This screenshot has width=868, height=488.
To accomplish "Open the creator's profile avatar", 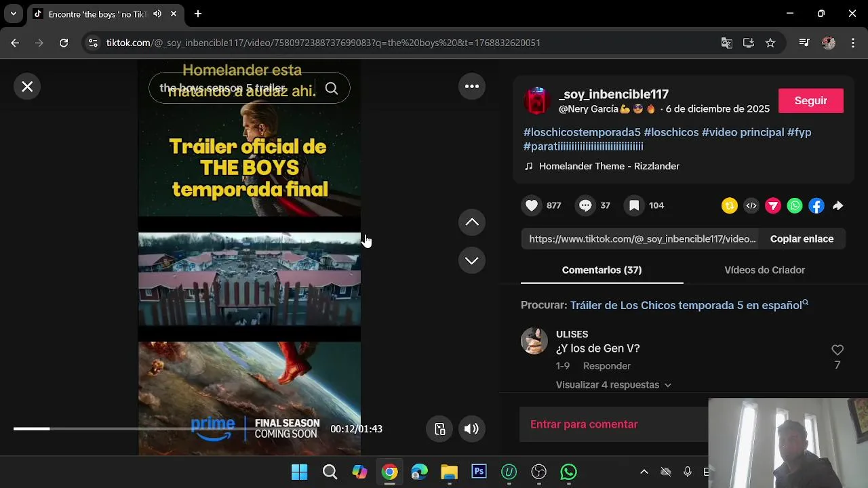I will point(536,100).
